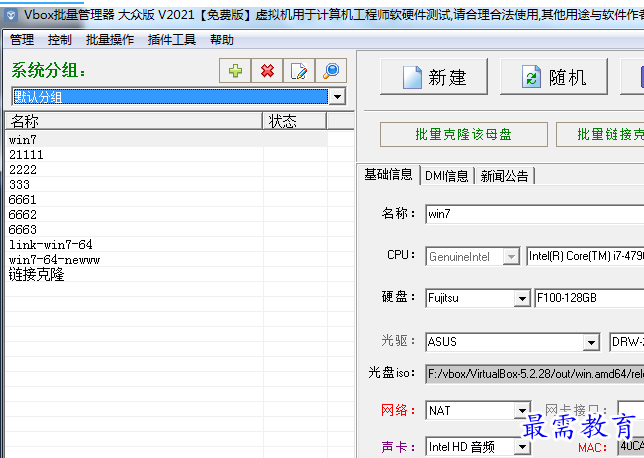
Task: Select the 333 virtual machine row
Action: tap(166, 184)
